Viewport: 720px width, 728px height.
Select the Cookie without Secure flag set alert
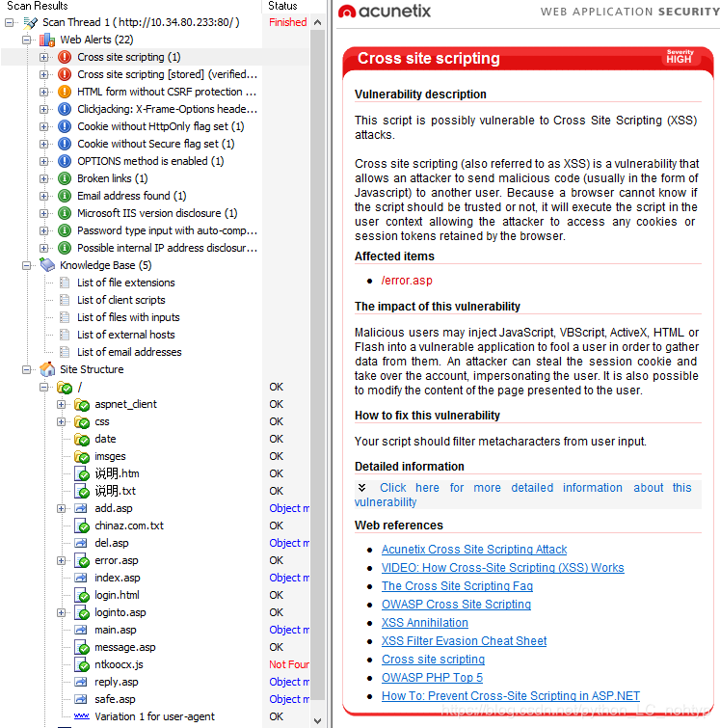coord(155,144)
